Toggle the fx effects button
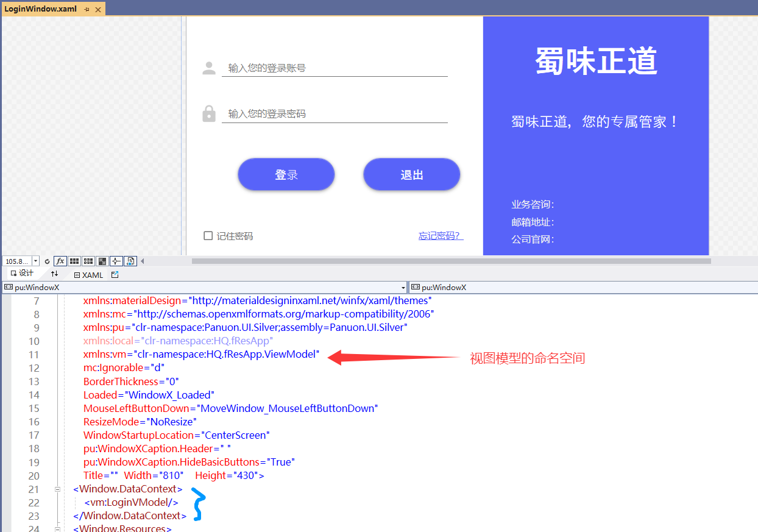758x532 pixels. tap(60, 261)
